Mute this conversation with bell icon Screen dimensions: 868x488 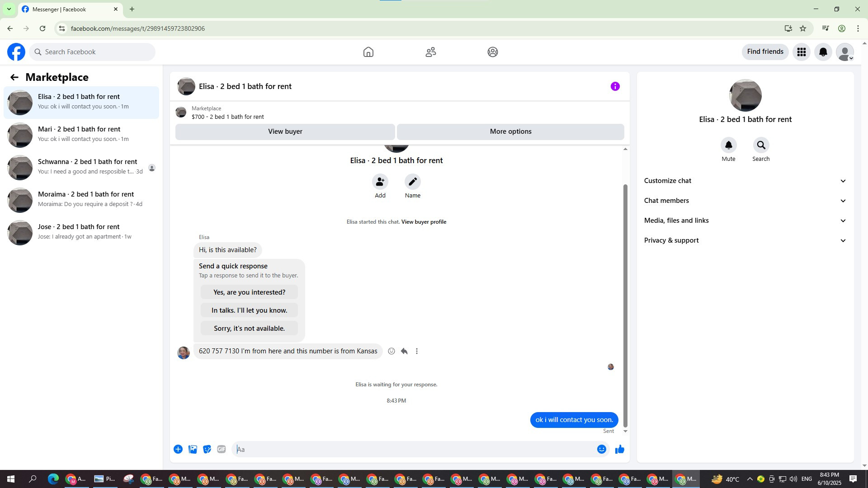click(x=728, y=145)
